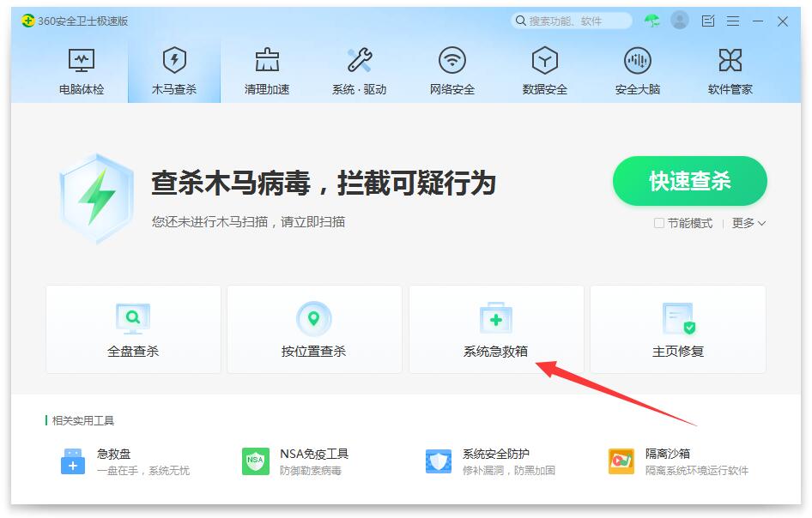Open 急救盘 tool link
812x518 pixels.
point(114,454)
